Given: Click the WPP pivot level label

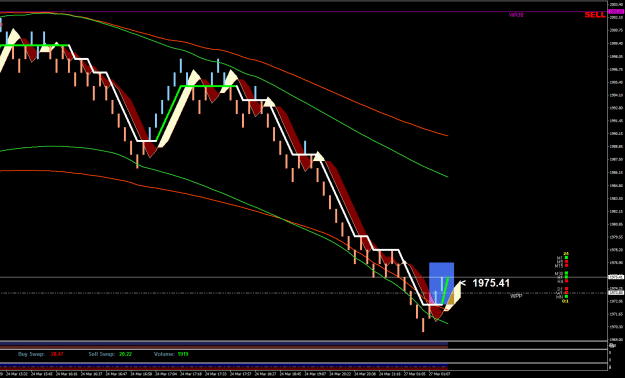Looking at the screenshot, I should (x=516, y=296).
